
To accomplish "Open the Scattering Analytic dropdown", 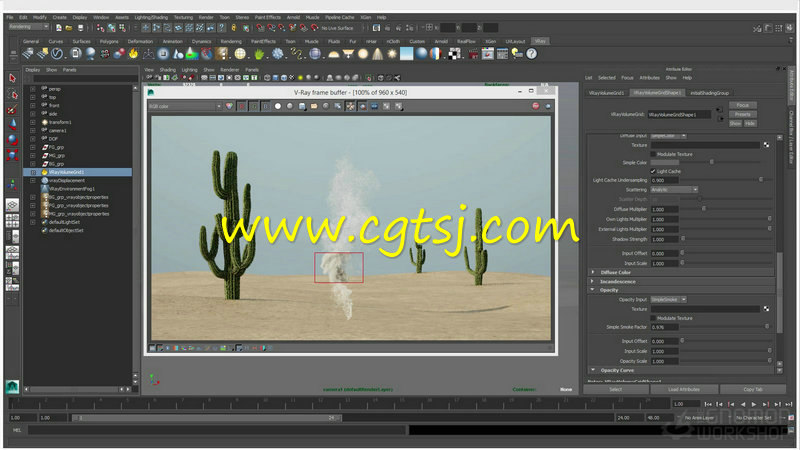I will [x=674, y=189].
